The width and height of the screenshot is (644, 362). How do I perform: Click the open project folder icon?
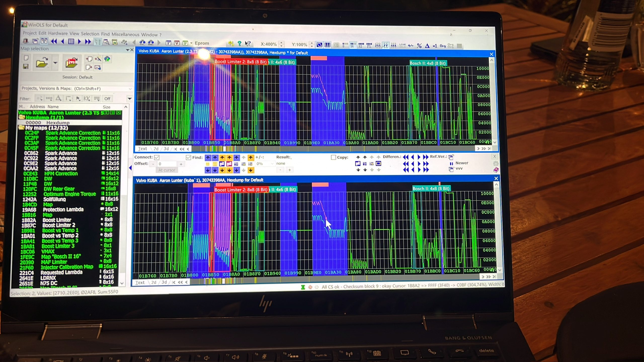pyautogui.click(x=42, y=62)
